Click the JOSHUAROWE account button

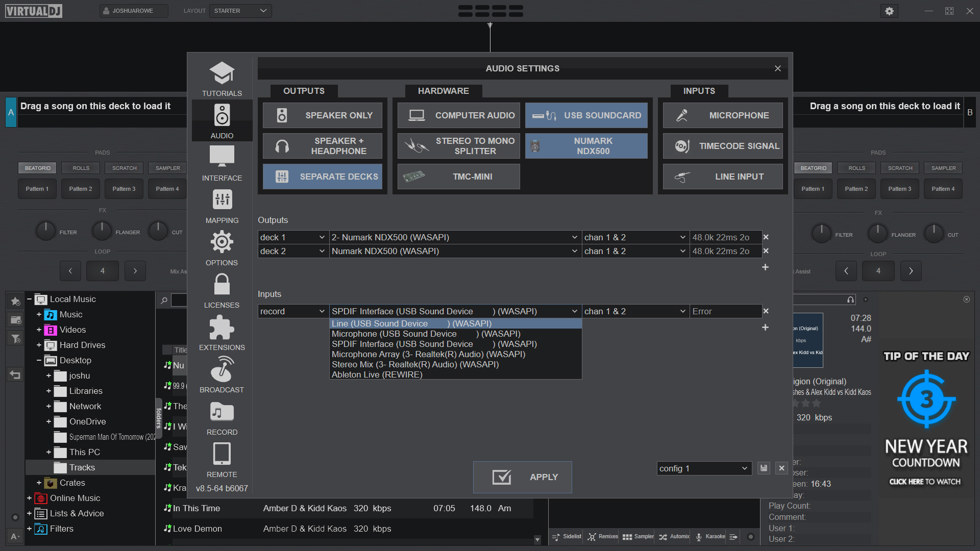(x=133, y=11)
